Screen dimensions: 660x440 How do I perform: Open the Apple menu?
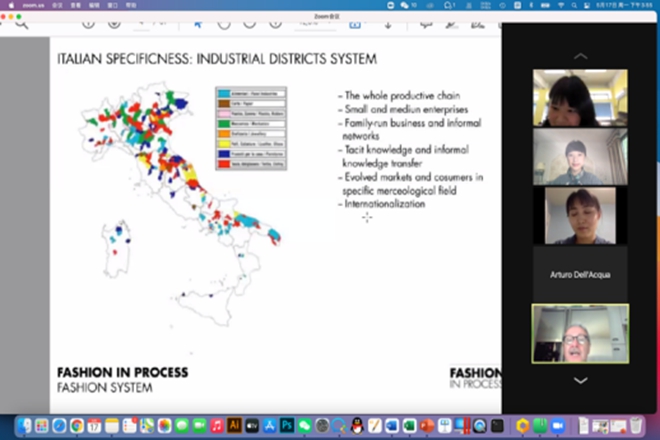pos(8,4)
